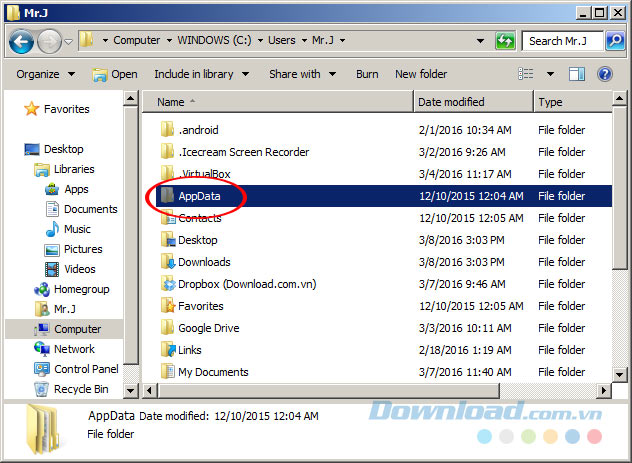Click file list scroll down arrow
632x463 pixels.
[x=620, y=375]
